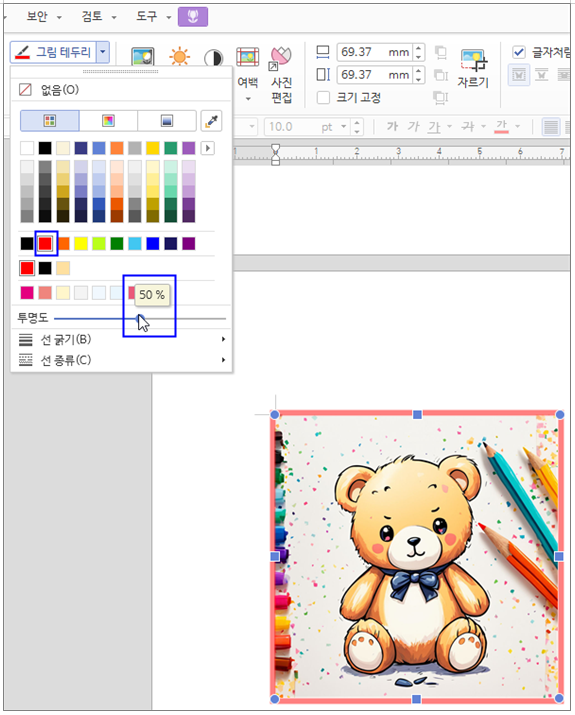Increase font size with stepper arrow
The width and height of the screenshot is (575, 715).
click(x=357, y=122)
